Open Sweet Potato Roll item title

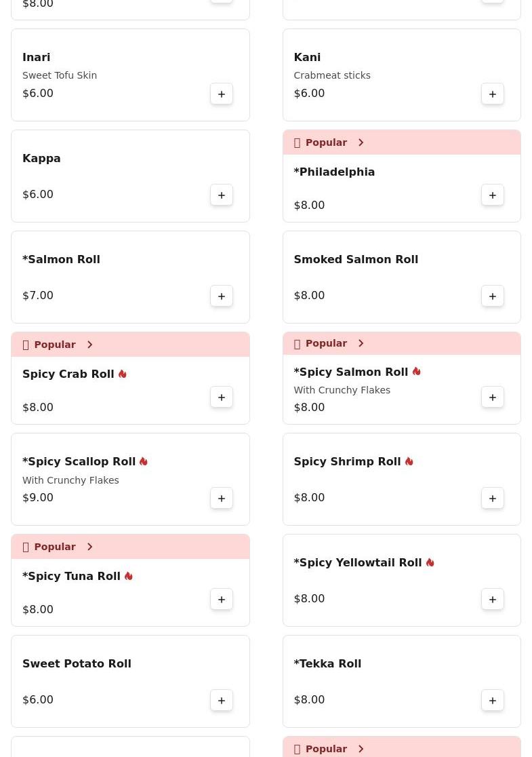pos(77,664)
